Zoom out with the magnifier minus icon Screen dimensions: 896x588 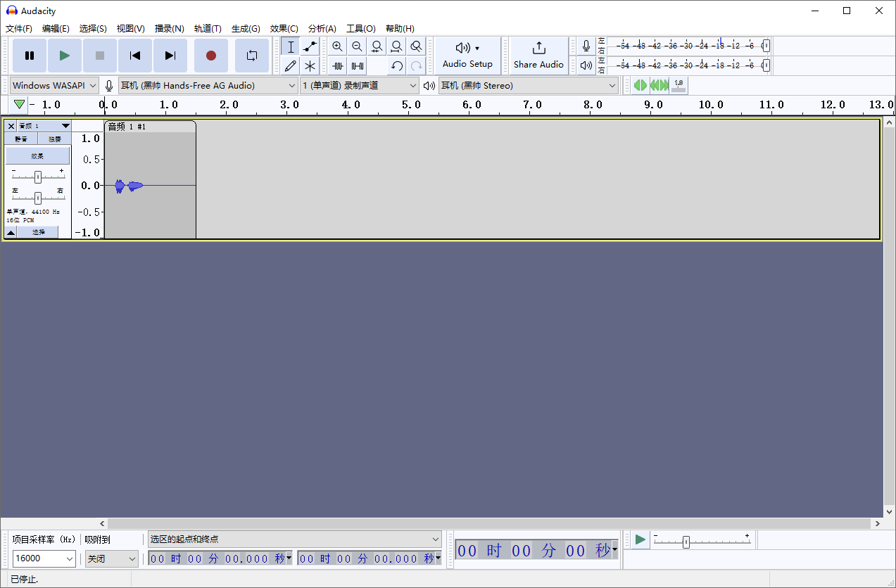pyautogui.click(x=358, y=46)
